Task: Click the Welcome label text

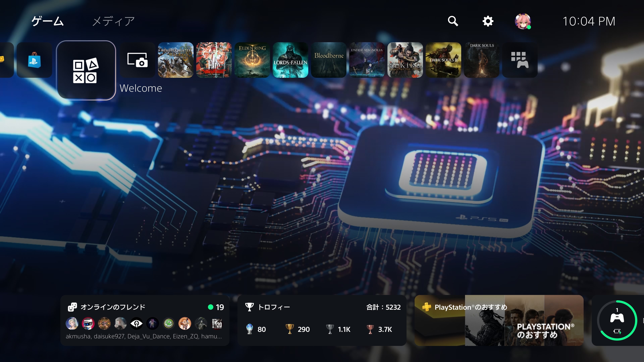Action: (141, 88)
